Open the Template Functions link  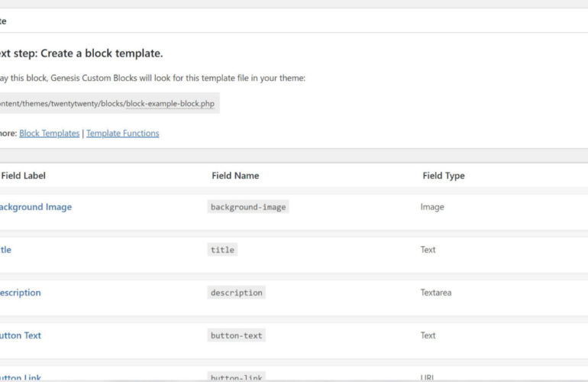[122, 133]
